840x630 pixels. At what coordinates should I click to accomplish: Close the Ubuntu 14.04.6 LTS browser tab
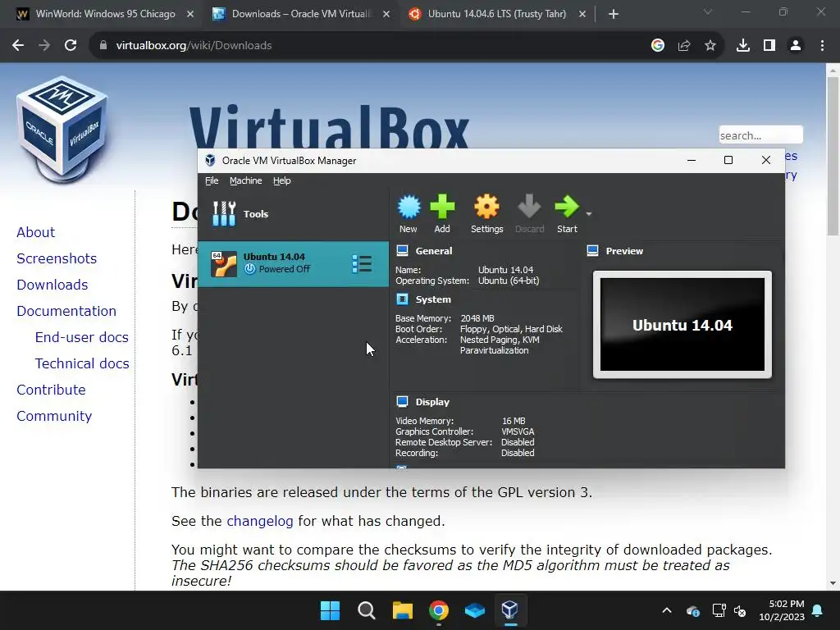coord(582,14)
